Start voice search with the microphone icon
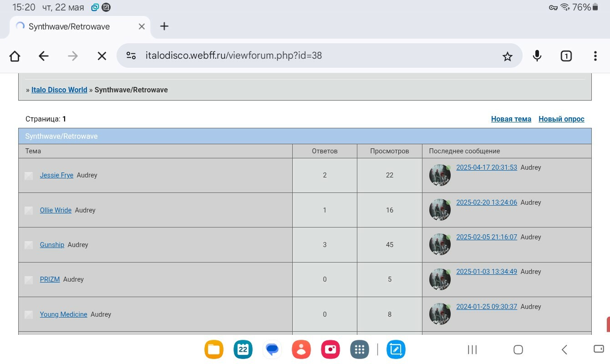Image resolution: width=610 pixels, height=364 pixels. coord(537,56)
